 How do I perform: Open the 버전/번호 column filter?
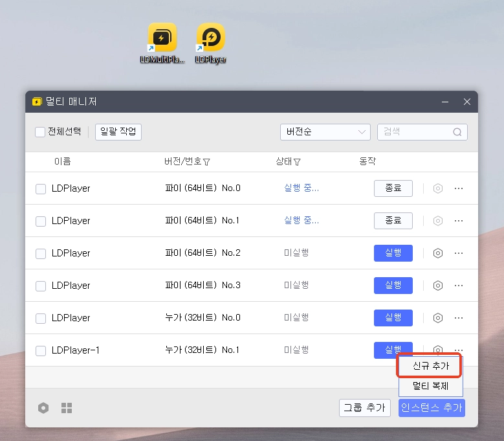(206, 162)
